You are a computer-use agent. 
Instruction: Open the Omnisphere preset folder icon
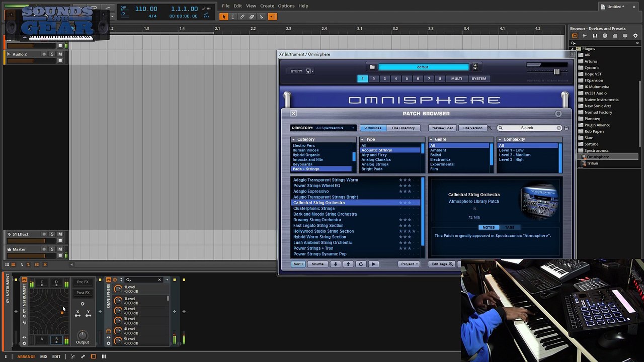click(x=372, y=67)
